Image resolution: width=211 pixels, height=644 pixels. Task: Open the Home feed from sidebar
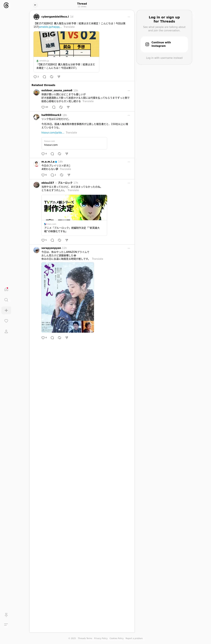(6, 289)
